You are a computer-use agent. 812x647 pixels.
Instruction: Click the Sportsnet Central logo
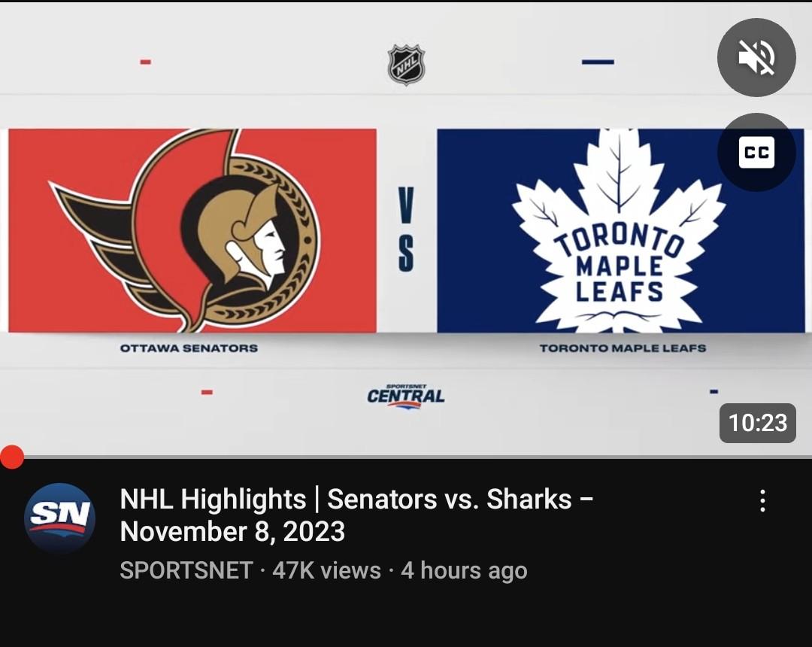[406, 396]
